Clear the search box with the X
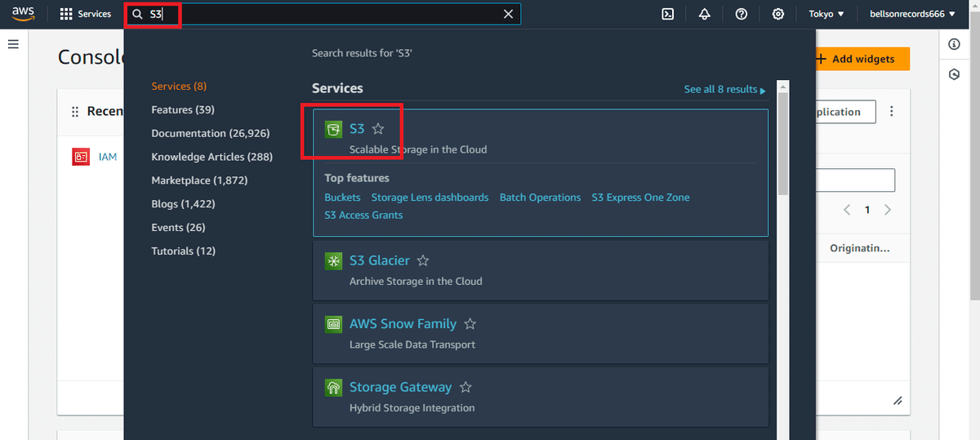 508,14
